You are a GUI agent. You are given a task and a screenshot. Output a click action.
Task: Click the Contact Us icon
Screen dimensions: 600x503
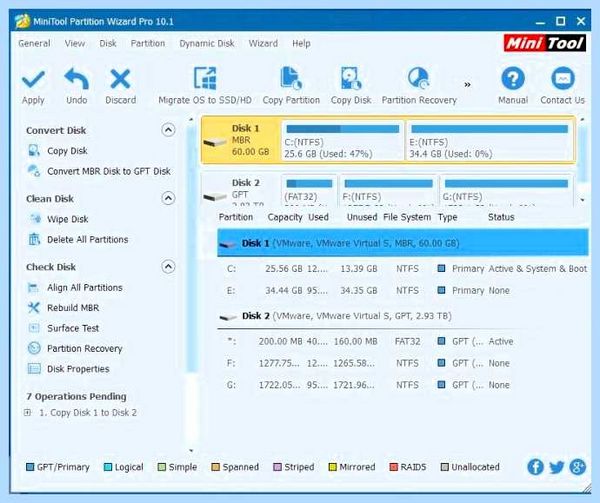click(562, 78)
